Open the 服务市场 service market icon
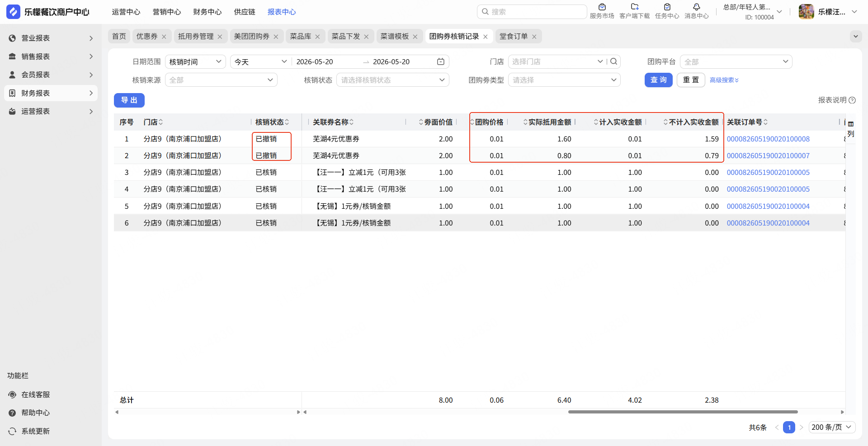Image resolution: width=868 pixels, height=446 pixels. point(602,7)
